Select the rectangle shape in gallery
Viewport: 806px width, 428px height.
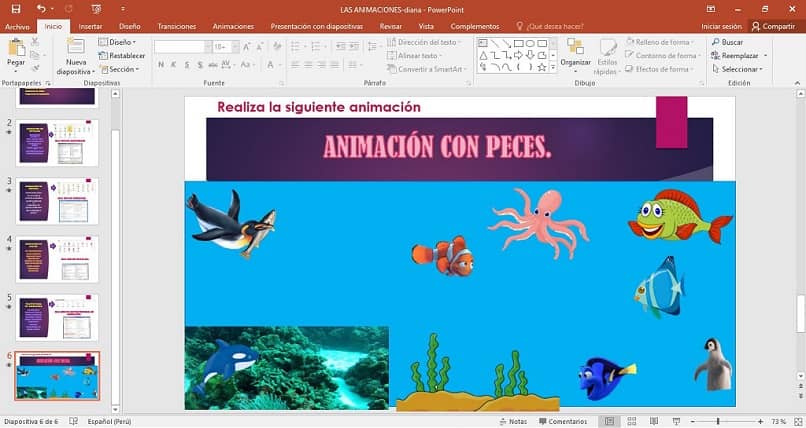pyautogui.click(x=519, y=44)
